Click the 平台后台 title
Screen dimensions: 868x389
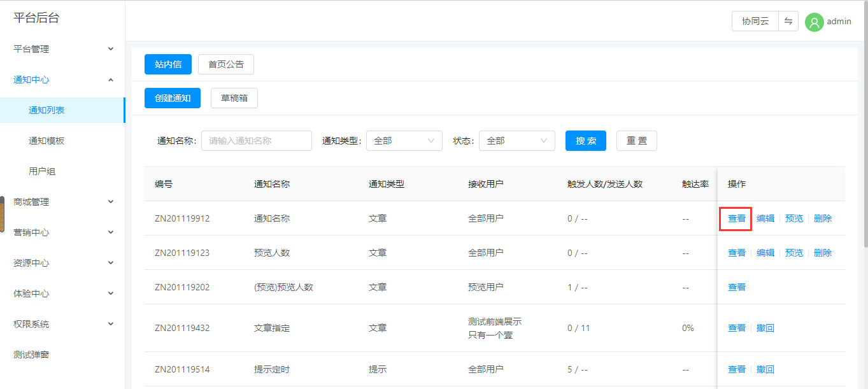point(36,18)
